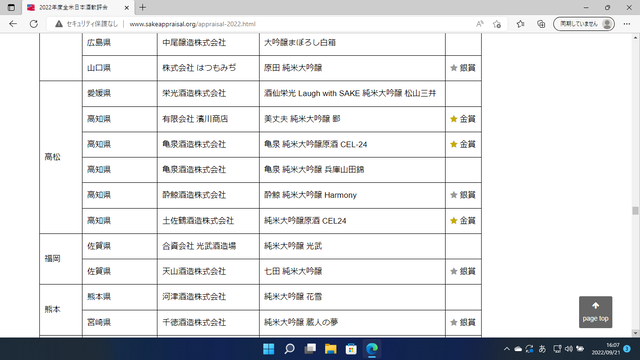Click the 金賞 star in 土佐鶴酒造 row
Image resolution: width=640 pixels, height=360 pixels.
pyautogui.click(x=453, y=220)
